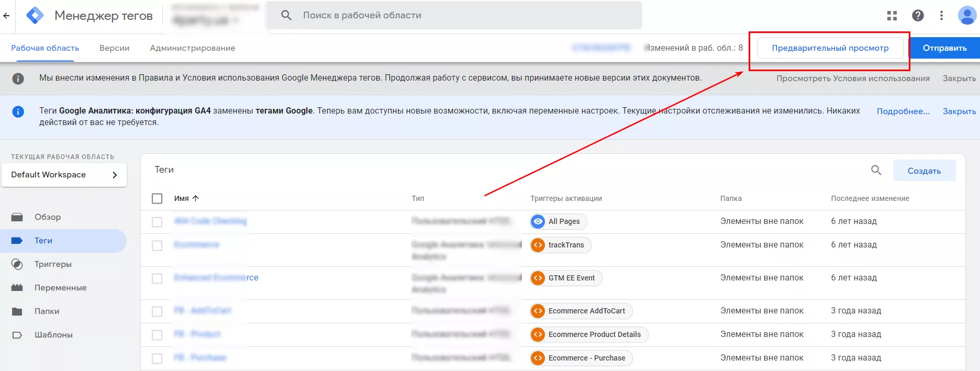Screen dimensions: 980x371
Task: Open the three-dot more options menu
Action: (x=941, y=16)
